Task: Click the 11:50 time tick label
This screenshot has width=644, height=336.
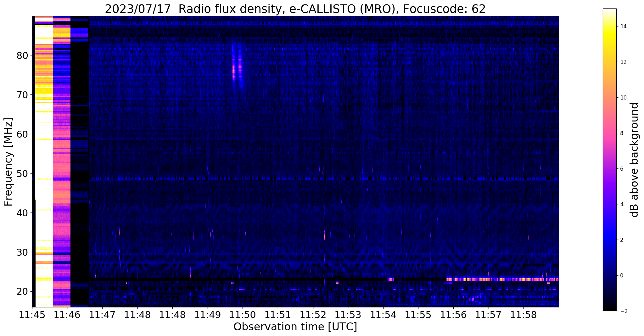Action: tap(243, 315)
